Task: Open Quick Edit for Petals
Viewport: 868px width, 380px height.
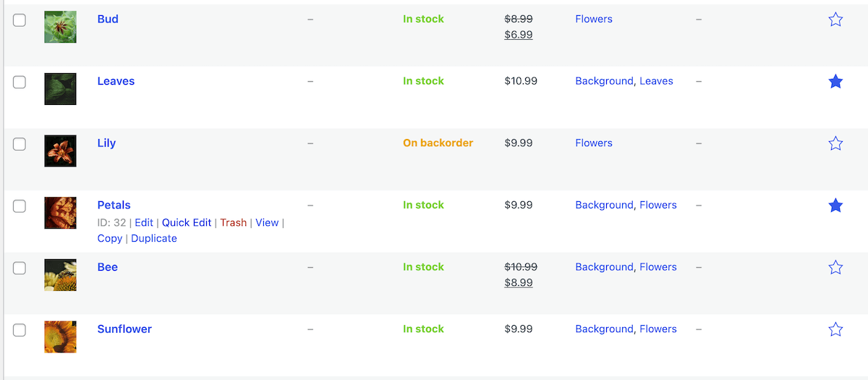Action: 187,222
